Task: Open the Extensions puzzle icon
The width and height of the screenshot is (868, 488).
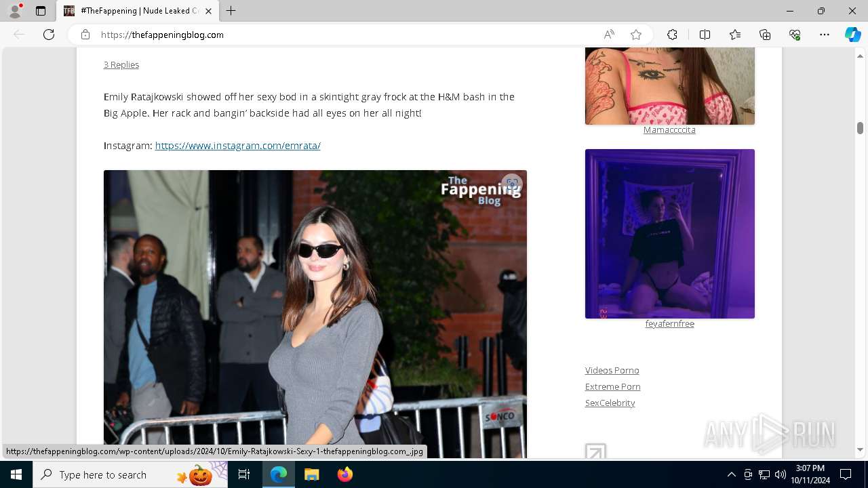Action: tap(672, 35)
